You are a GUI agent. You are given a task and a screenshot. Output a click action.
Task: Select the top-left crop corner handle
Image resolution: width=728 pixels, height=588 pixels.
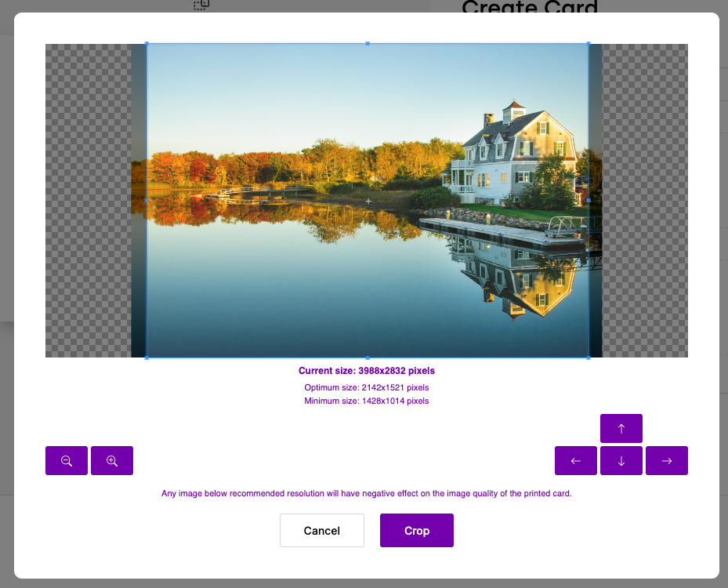point(147,44)
